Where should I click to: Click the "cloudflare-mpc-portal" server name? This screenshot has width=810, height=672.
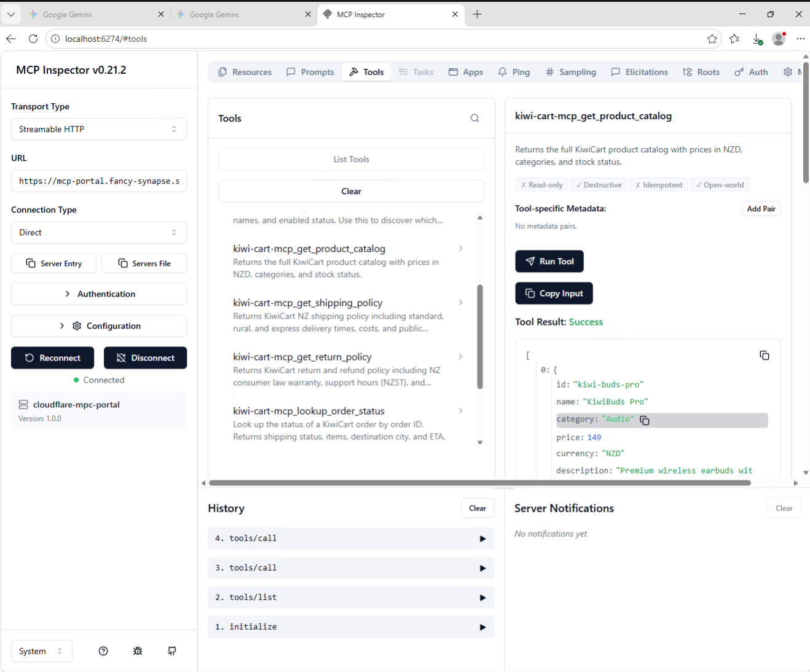click(x=76, y=404)
